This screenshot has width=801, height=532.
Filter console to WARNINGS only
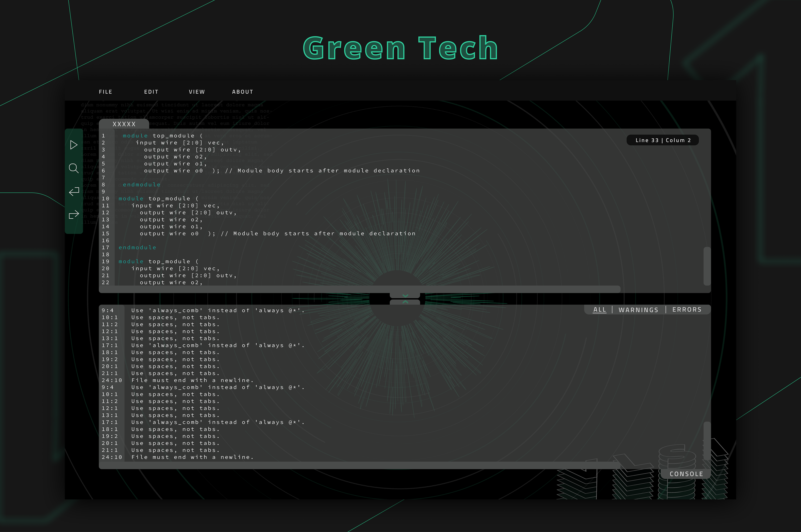[638, 310]
